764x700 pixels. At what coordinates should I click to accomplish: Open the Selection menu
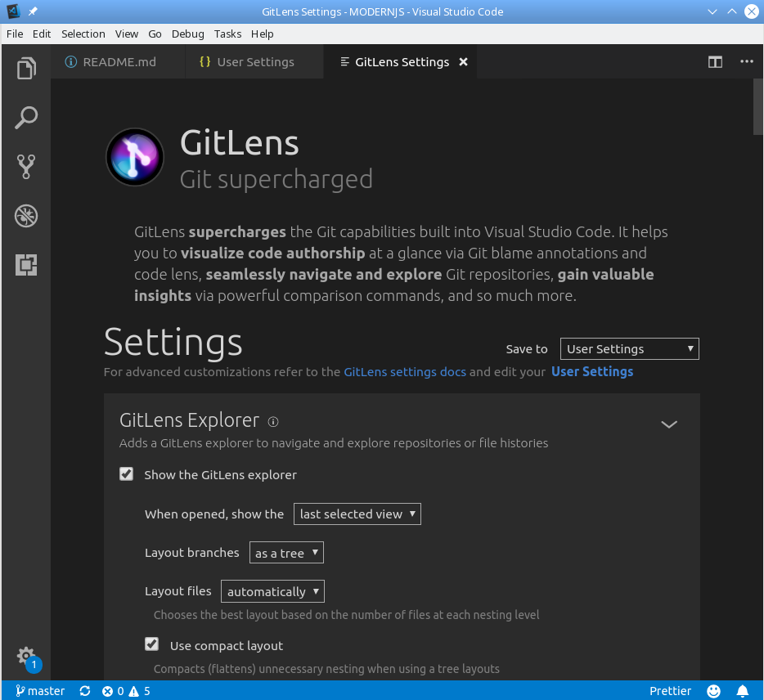[83, 34]
